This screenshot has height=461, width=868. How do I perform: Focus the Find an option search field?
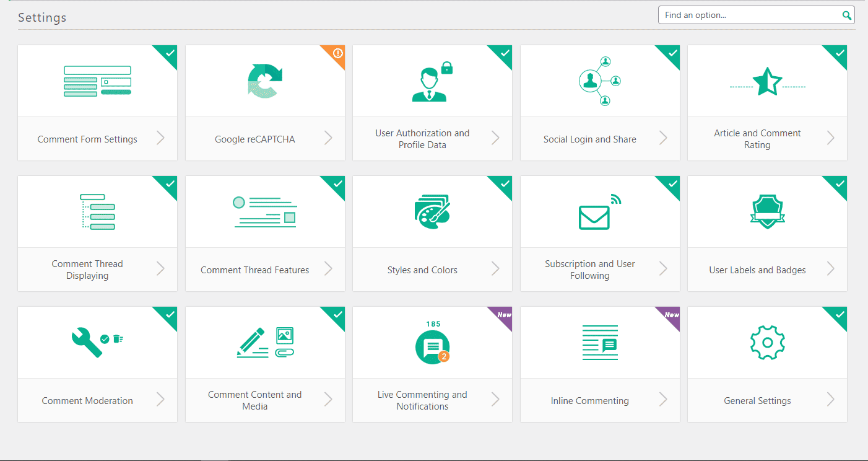pyautogui.click(x=756, y=15)
